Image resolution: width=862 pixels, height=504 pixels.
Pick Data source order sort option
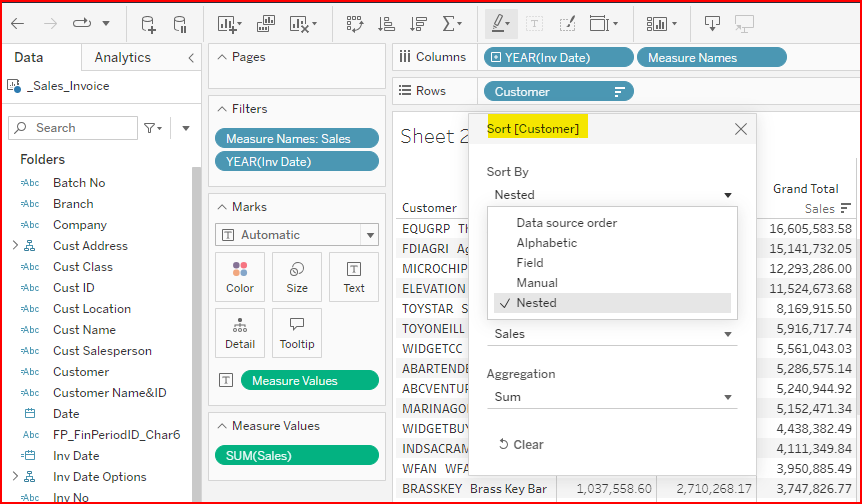(x=566, y=223)
